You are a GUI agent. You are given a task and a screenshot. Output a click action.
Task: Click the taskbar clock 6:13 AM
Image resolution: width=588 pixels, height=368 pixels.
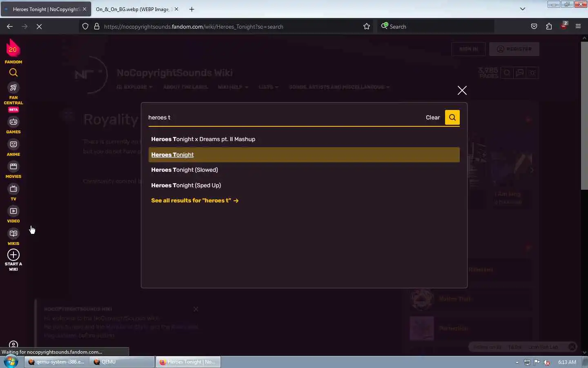[x=567, y=362]
